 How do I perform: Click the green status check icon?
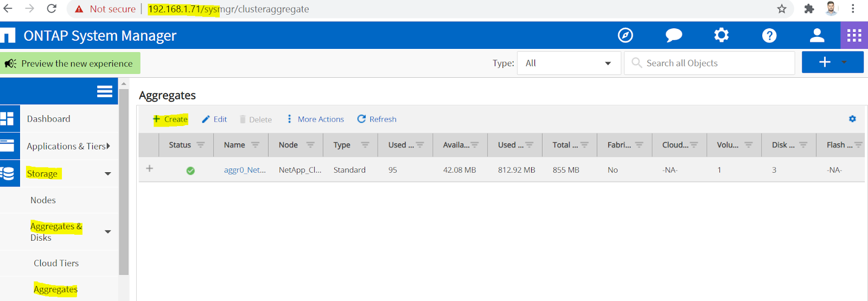coord(190,171)
